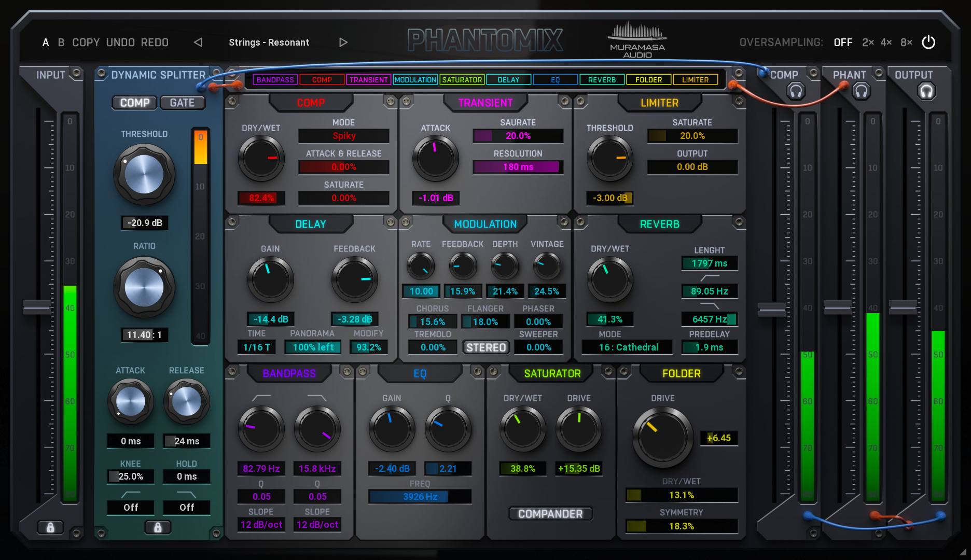Advance to next preset using right arrow

pos(343,42)
